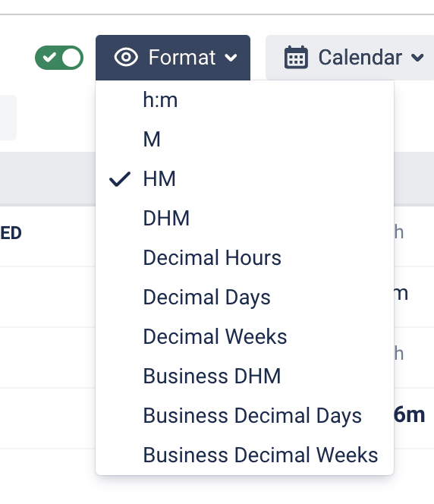The width and height of the screenshot is (434, 504).
Task: Choose Business Decimal Days option
Action: [x=244, y=416]
